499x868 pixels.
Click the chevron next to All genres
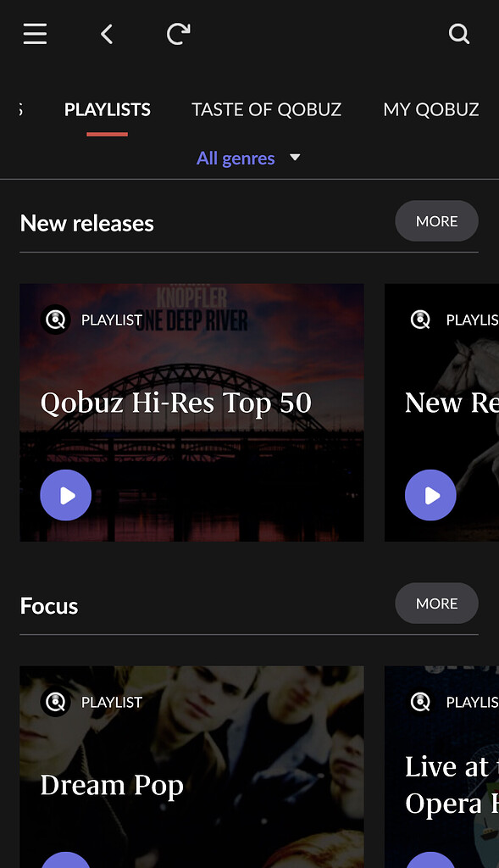(294, 158)
